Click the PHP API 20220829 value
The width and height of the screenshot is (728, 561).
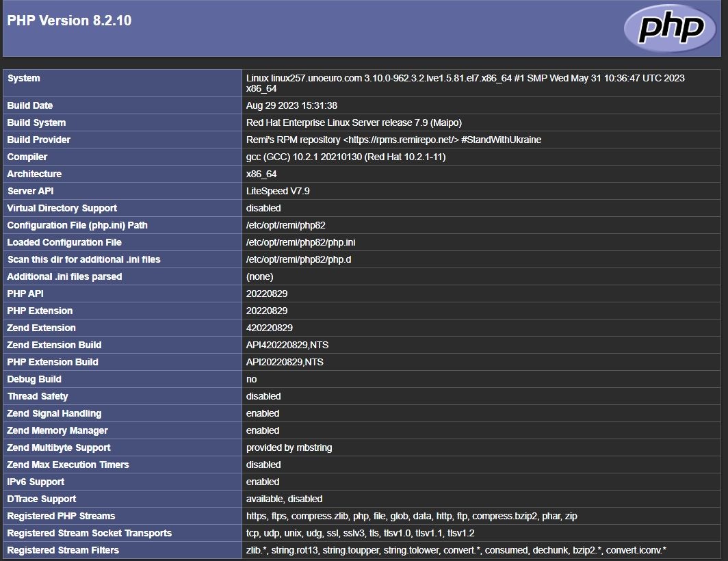[267, 293]
